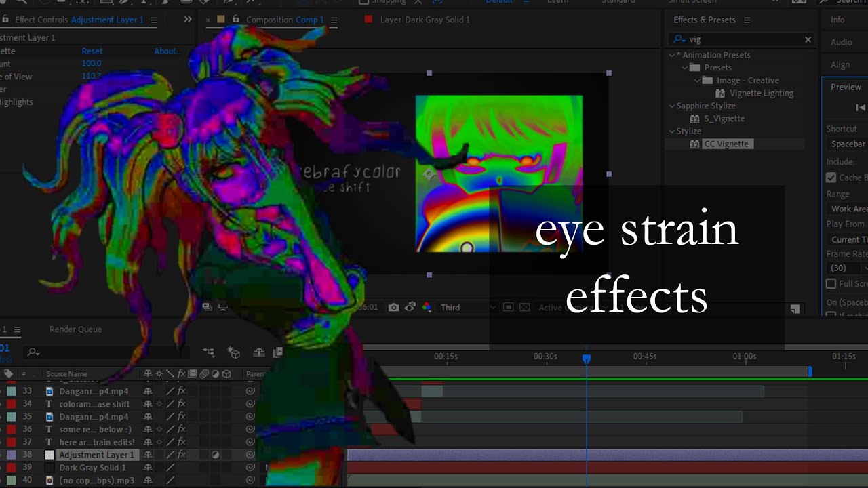868x488 pixels.
Task: Toggle the Cache Before Playback checkbox
Action: tap(831, 178)
